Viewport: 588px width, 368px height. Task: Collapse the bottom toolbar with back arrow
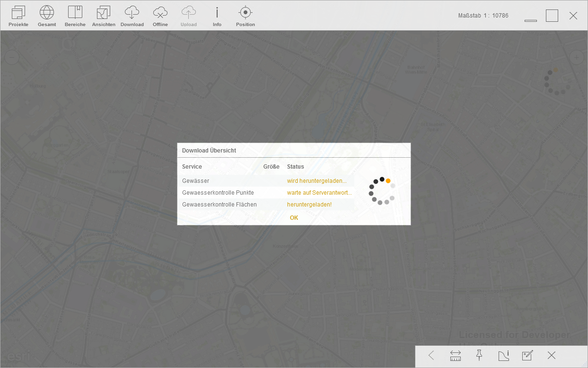click(431, 356)
